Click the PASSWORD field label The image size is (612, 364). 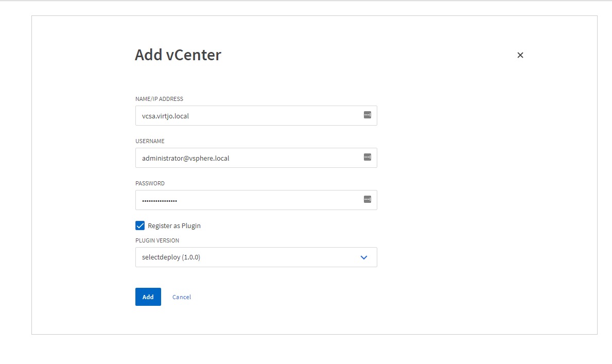point(150,183)
